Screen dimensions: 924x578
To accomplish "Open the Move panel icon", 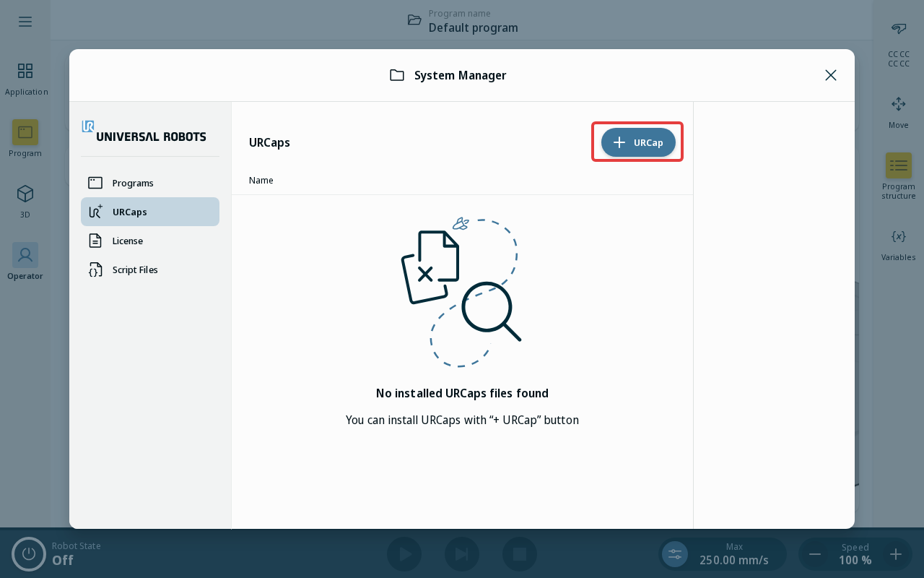I will (899, 104).
